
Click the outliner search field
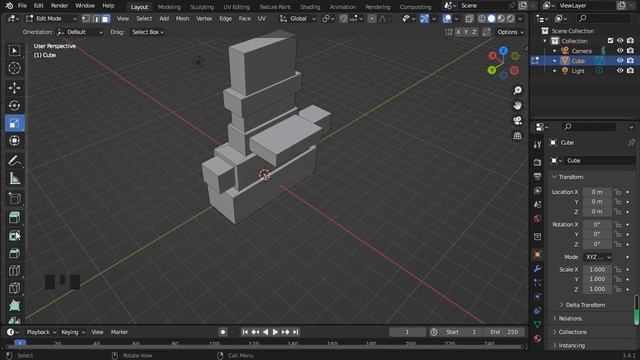click(x=604, y=18)
